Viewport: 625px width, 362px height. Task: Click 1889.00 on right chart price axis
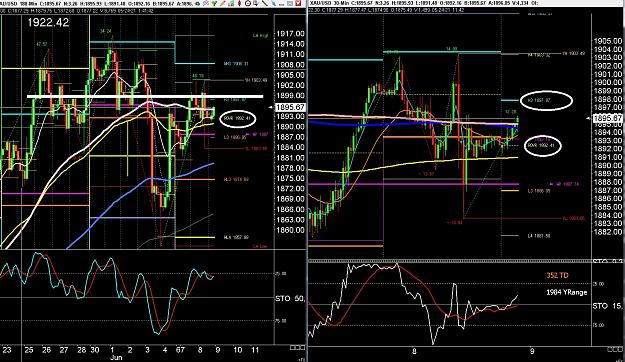(x=608, y=174)
